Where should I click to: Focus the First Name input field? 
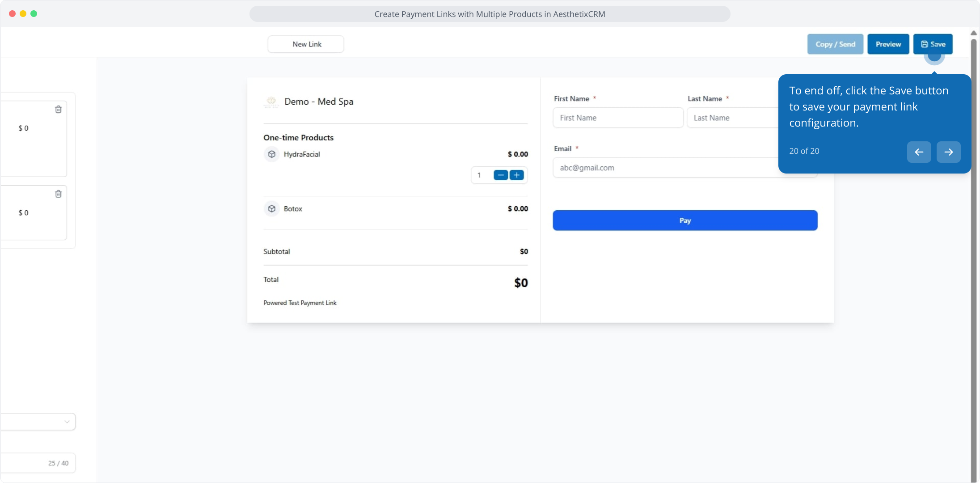coord(617,118)
